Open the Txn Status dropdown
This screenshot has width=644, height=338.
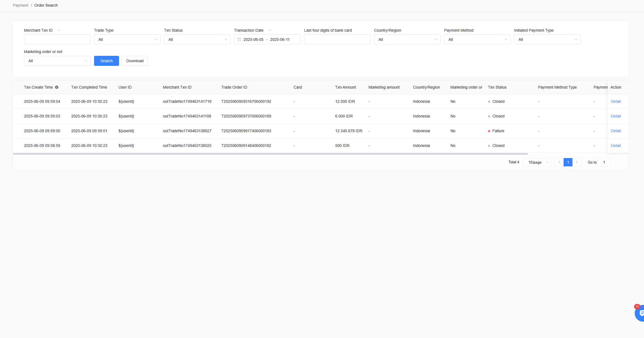point(197,39)
